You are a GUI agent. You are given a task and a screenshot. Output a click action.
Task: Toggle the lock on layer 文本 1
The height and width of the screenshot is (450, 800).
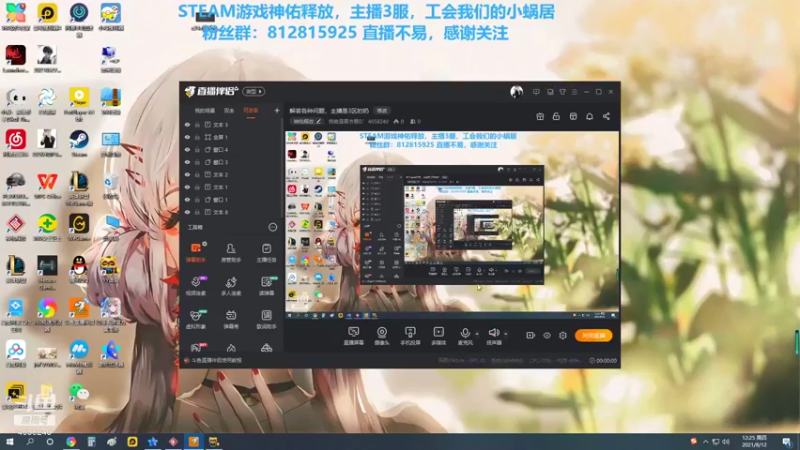tap(197, 187)
